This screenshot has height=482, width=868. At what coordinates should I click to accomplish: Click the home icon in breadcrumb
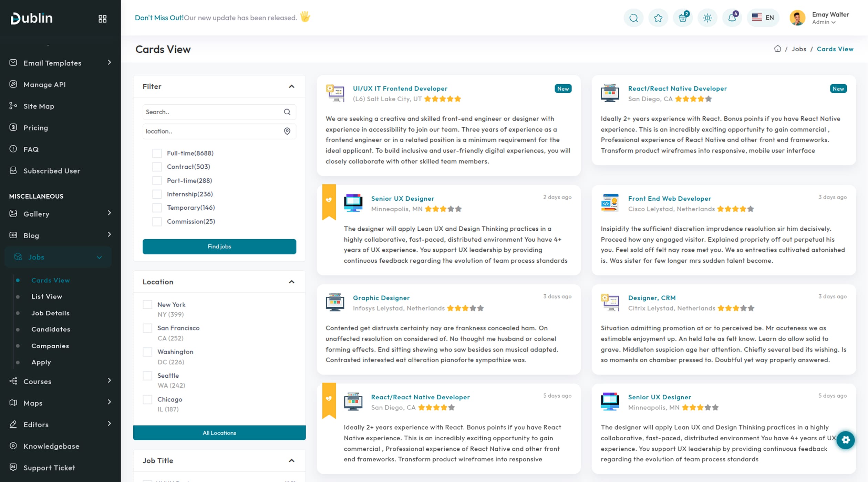[x=777, y=49]
